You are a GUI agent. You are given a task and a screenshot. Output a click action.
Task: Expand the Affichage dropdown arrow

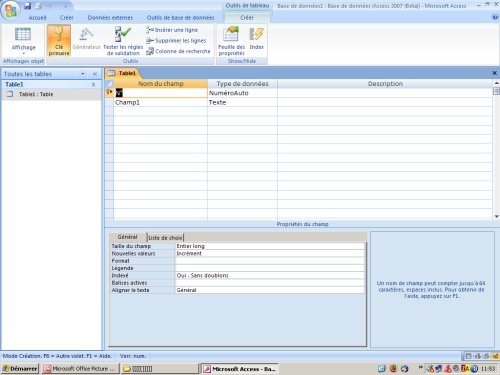tap(23, 53)
